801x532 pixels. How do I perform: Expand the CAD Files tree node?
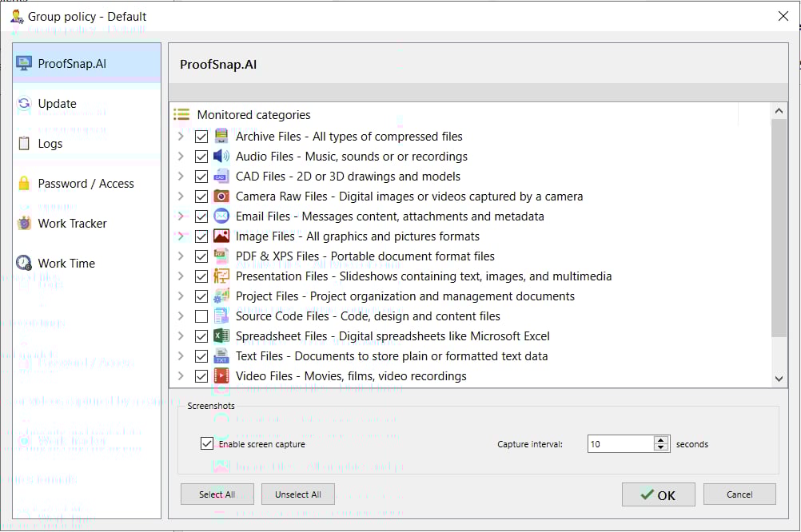pyautogui.click(x=181, y=177)
